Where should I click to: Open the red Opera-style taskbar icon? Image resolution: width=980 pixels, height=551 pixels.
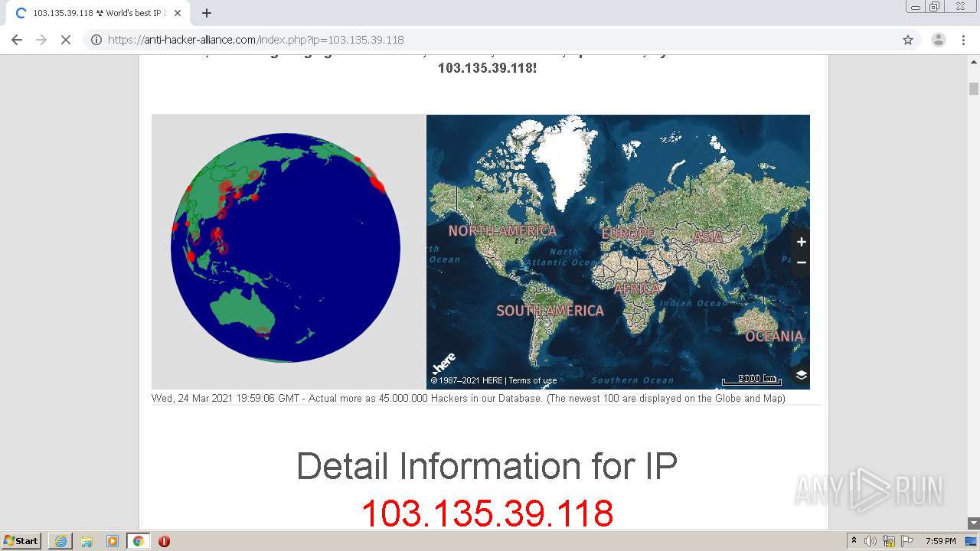164,541
